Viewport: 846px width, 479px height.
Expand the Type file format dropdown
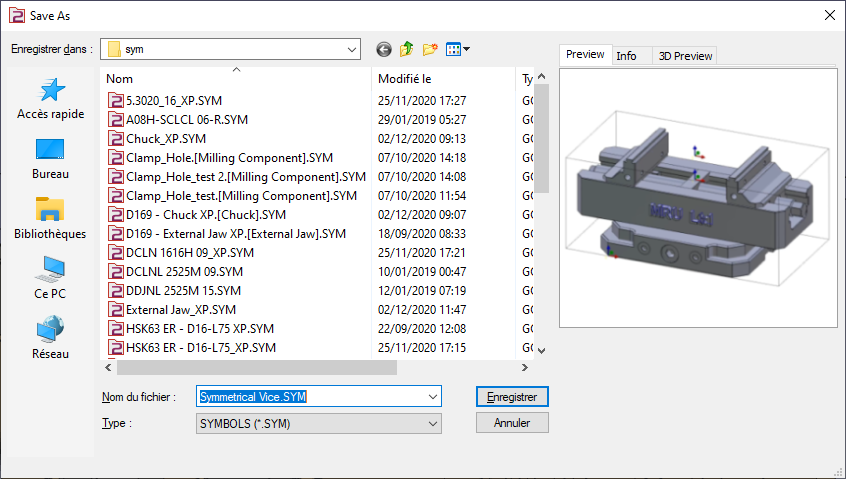click(x=432, y=424)
